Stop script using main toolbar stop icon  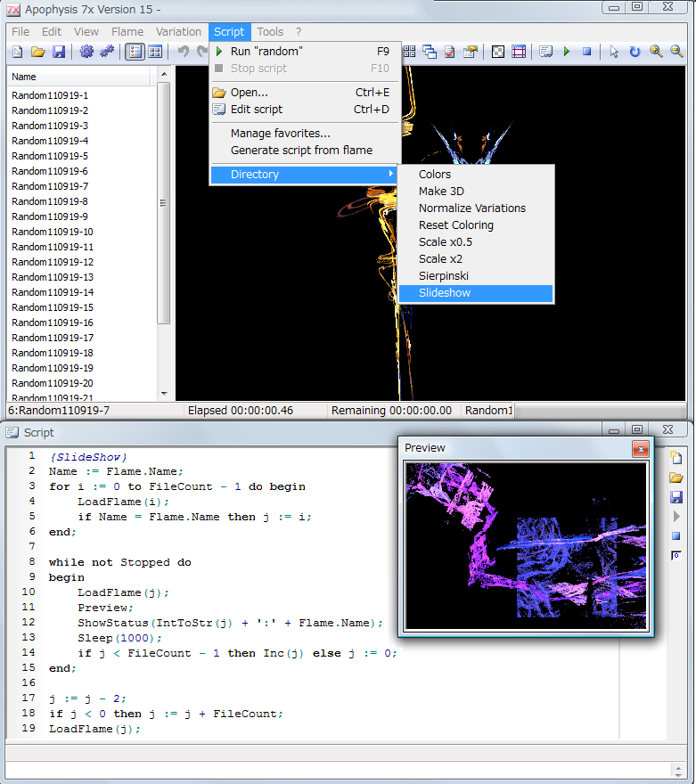coord(587,52)
